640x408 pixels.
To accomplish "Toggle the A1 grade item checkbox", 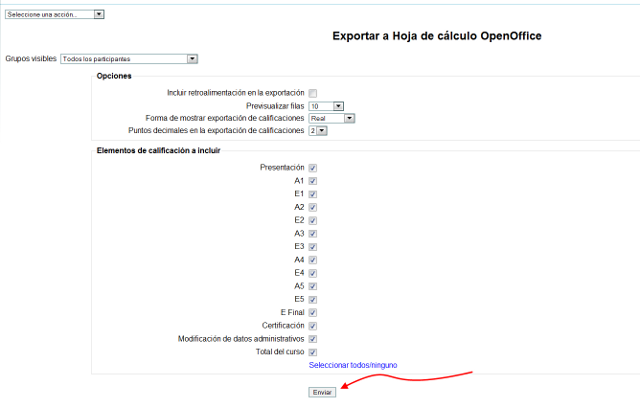I will (x=313, y=181).
